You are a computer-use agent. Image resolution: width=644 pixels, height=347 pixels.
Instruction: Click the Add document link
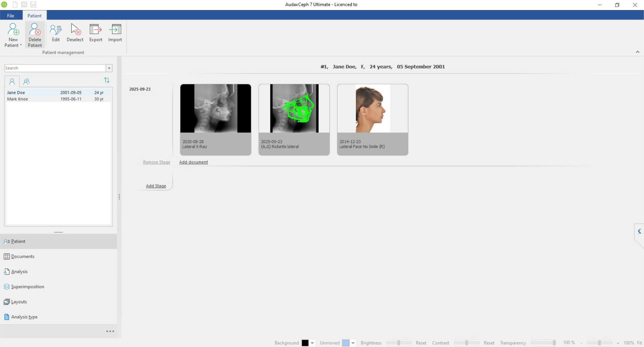[x=193, y=162]
